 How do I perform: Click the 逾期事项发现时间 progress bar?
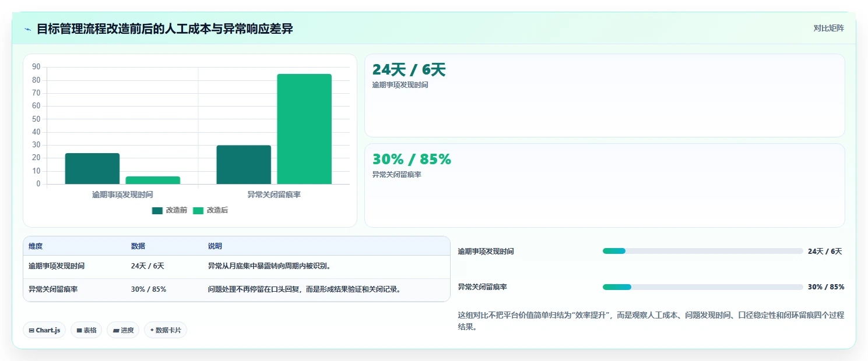click(x=703, y=251)
